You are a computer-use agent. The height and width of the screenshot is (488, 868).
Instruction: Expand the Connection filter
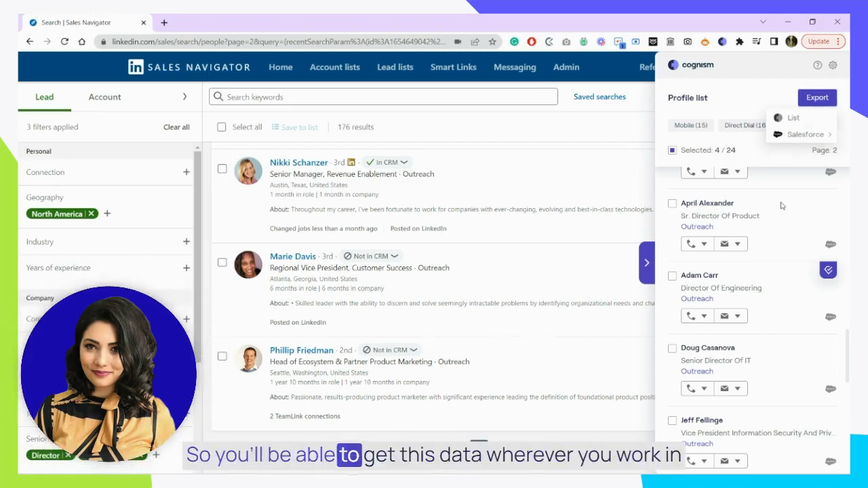(186, 172)
